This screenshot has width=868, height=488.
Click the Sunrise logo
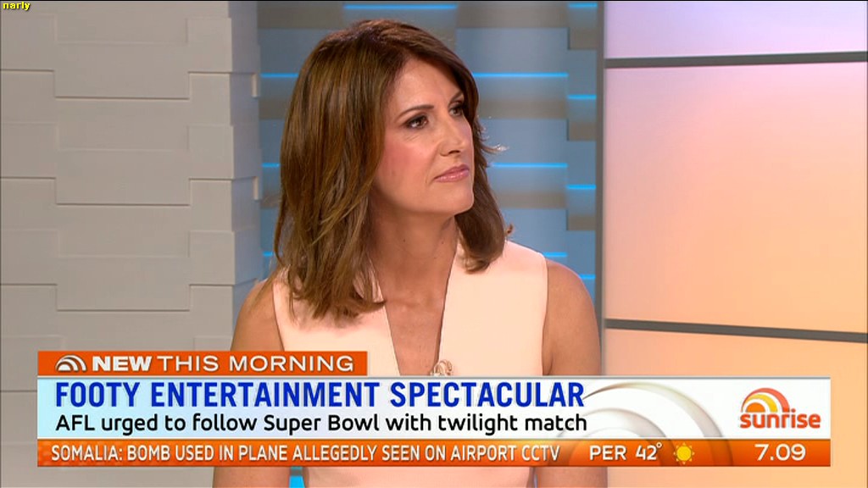click(780, 409)
